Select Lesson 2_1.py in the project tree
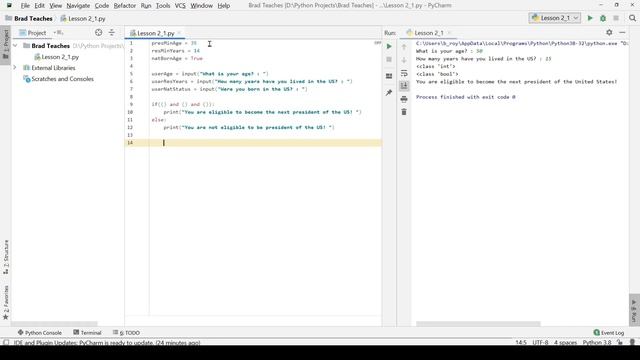The height and width of the screenshot is (360, 640). tap(56, 57)
